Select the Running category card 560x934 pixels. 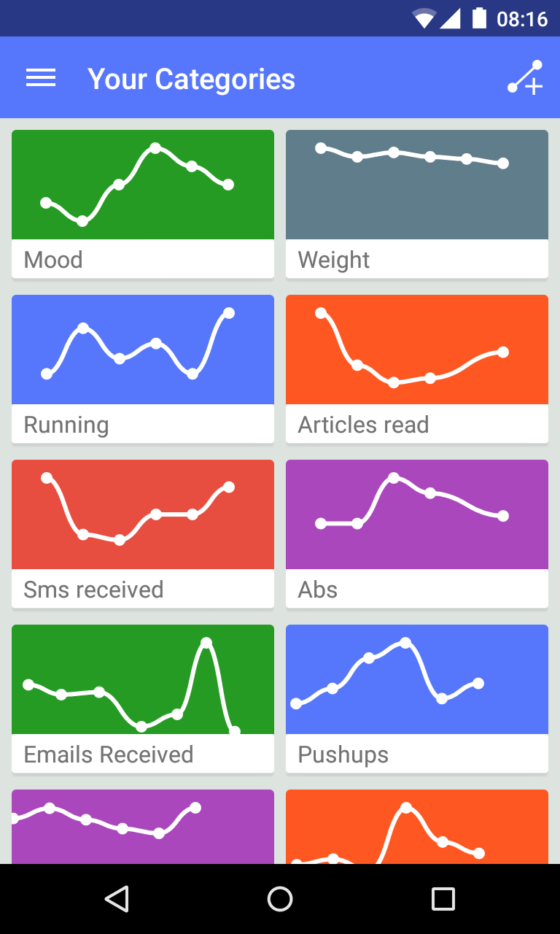143,369
